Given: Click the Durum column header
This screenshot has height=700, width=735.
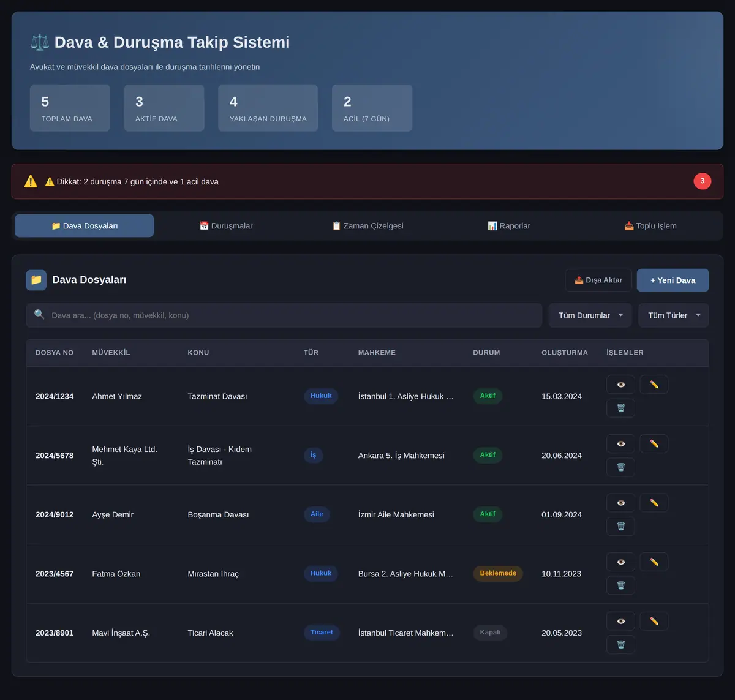Looking at the screenshot, I should [x=486, y=353].
